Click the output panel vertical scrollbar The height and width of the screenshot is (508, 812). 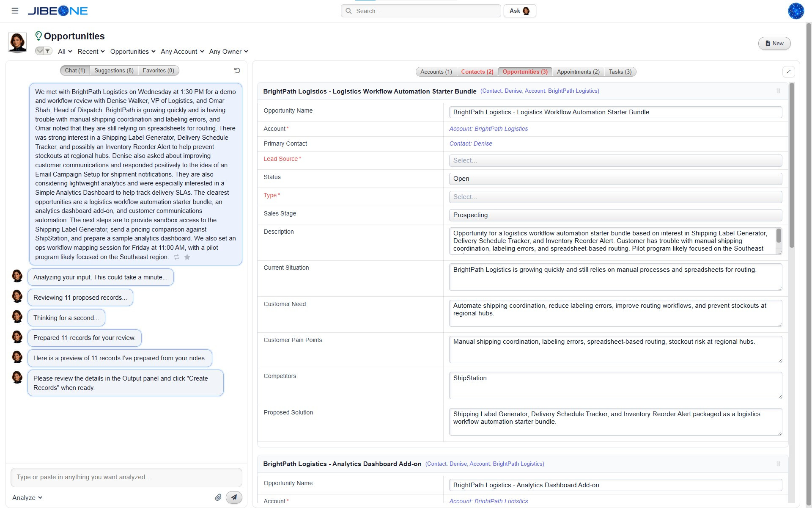click(x=792, y=165)
